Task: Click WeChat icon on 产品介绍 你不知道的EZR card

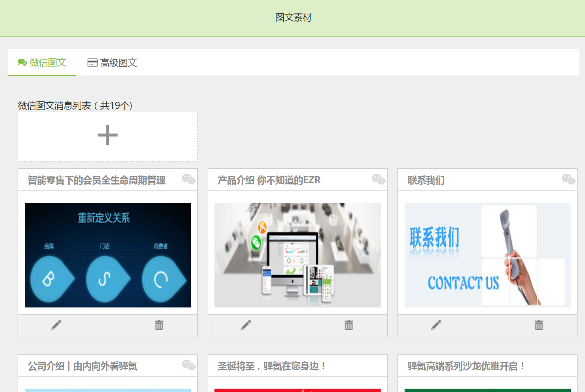Action: coord(378,180)
